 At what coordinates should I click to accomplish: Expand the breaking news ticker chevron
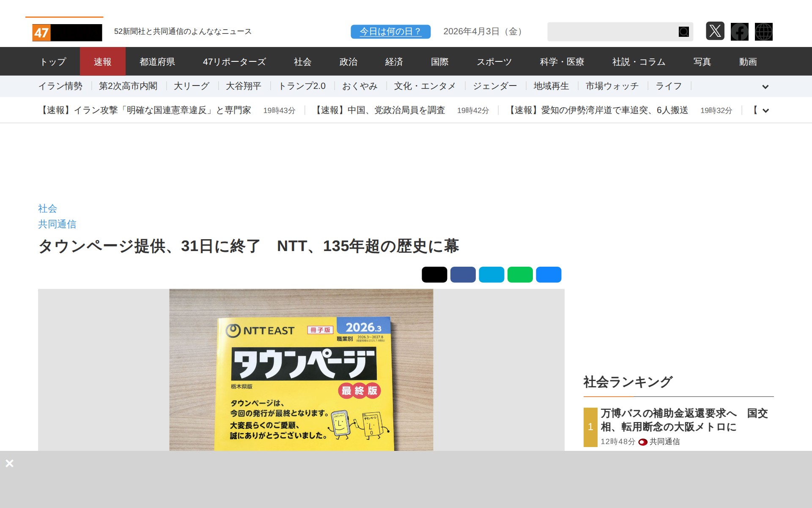765,111
